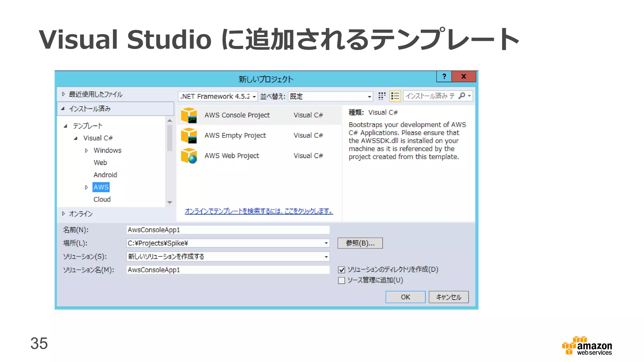Viewport: 644px width, 362px height.
Task: Open the search options dropdown arrow
Action: point(469,96)
